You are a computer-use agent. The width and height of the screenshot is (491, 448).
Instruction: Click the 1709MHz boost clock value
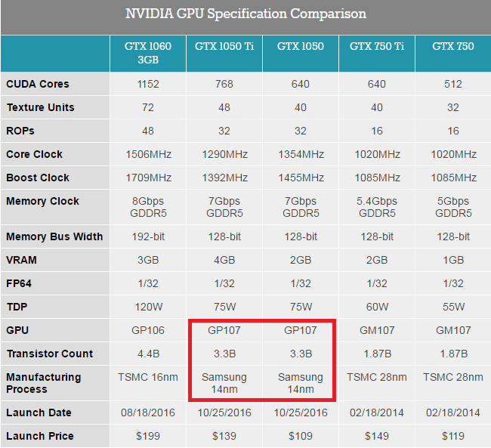(148, 178)
